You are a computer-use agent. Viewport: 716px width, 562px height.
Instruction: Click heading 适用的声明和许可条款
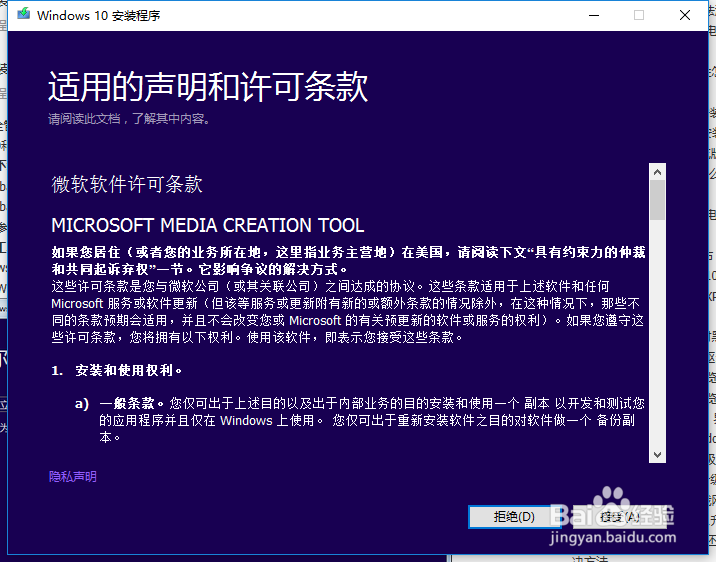[208, 86]
